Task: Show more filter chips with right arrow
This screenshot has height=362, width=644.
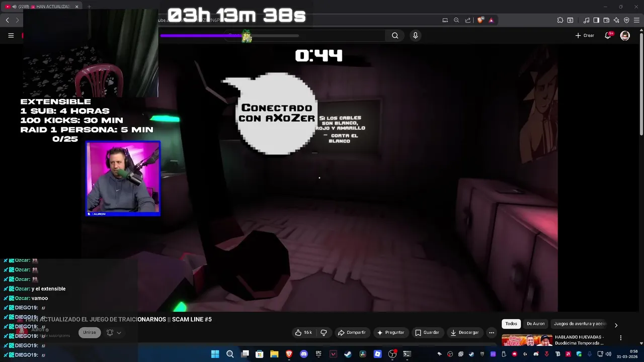Action: [x=616, y=325]
